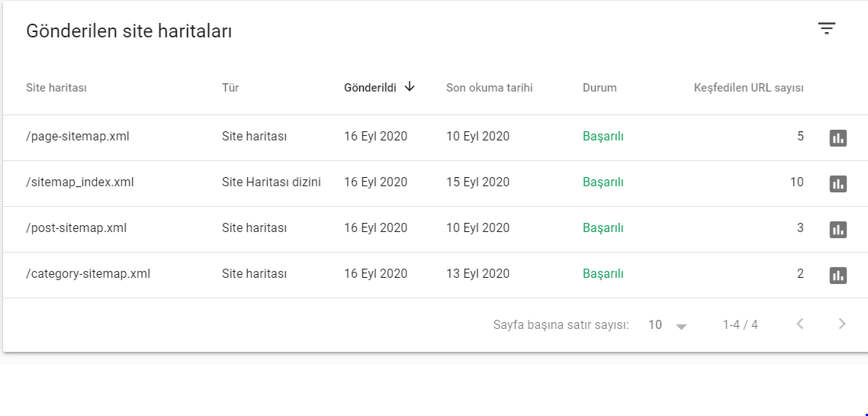This screenshot has height=416, width=868.
Task: Click the Gönderildi sort arrow
Action: click(x=410, y=86)
